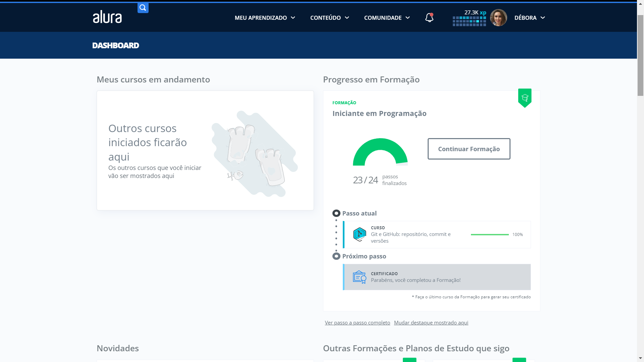This screenshot has height=362, width=644.
Task: Click the empty courses gloves illustration
Action: [255, 154]
